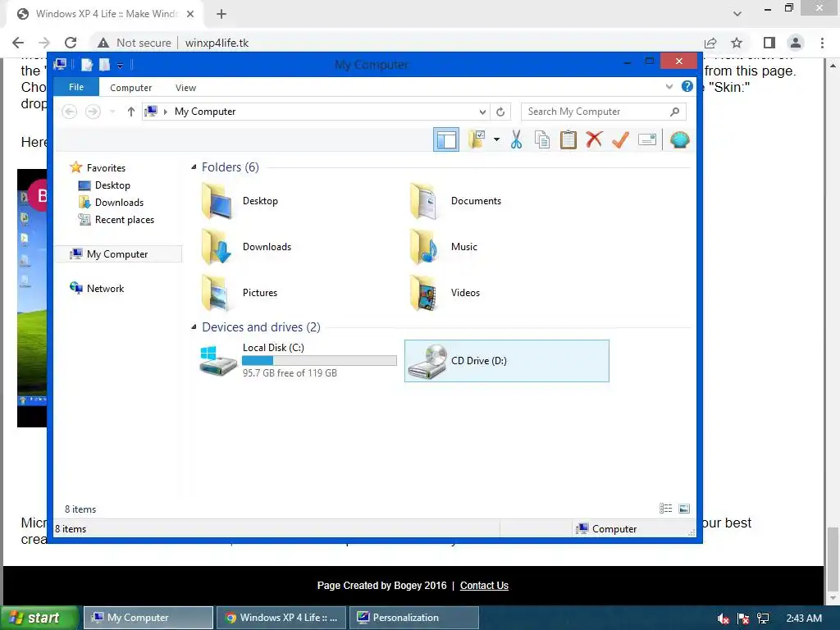This screenshot has width=840, height=630.
Task: Click the New folder icon in quick access toolbar
Action: [104, 65]
